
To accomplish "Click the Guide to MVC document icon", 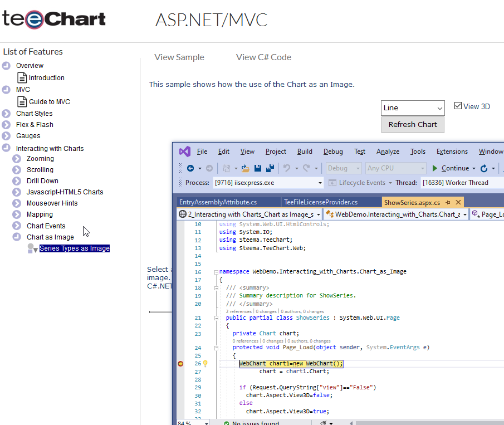I will click(22, 101).
